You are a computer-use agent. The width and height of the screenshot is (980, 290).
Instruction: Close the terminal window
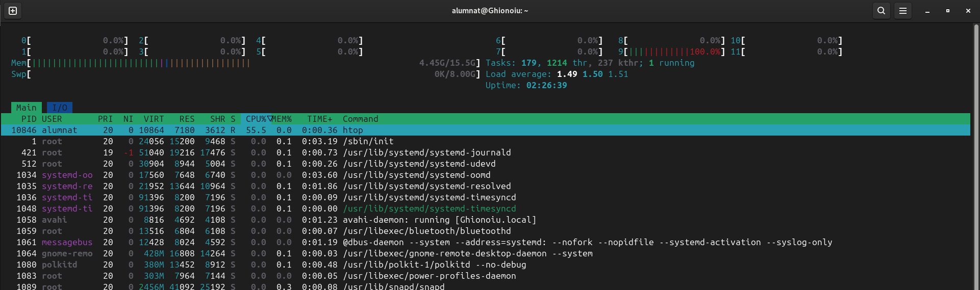pyautogui.click(x=968, y=11)
